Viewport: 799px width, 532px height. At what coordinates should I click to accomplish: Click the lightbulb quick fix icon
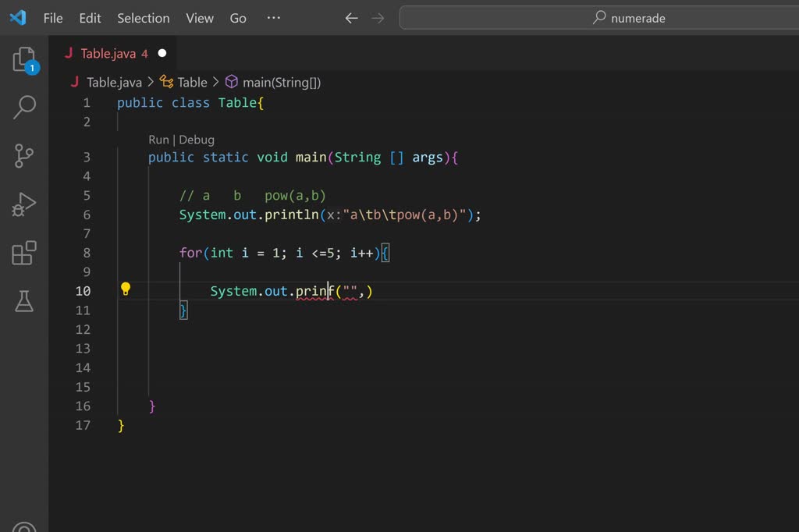pyautogui.click(x=126, y=290)
